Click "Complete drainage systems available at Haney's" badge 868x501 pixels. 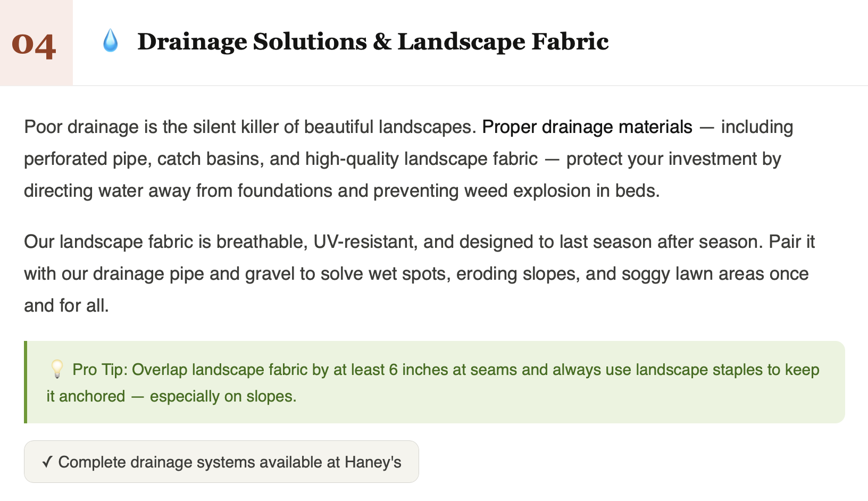pyautogui.click(x=221, y=462)
